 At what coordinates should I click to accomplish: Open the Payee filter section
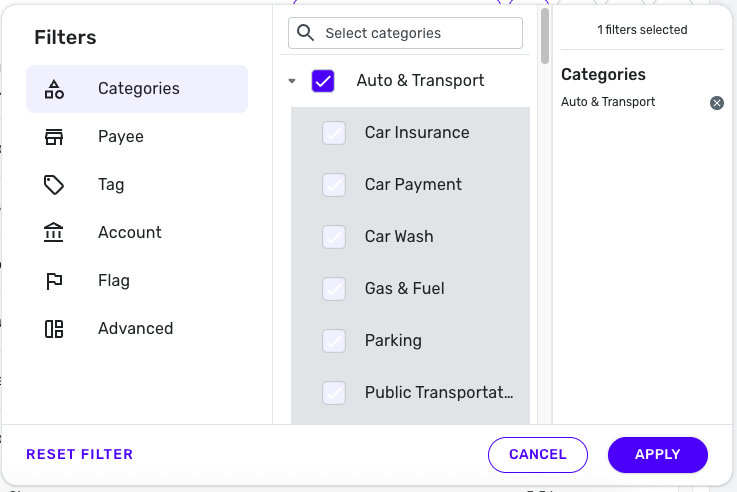point(121,137)
